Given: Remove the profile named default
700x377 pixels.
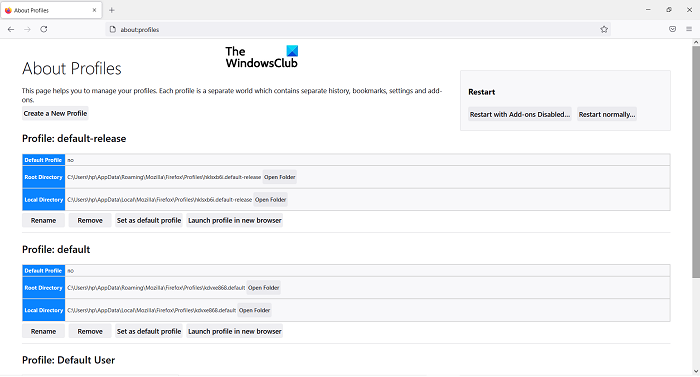Looking at the screenshot, I should pos(90,331).
